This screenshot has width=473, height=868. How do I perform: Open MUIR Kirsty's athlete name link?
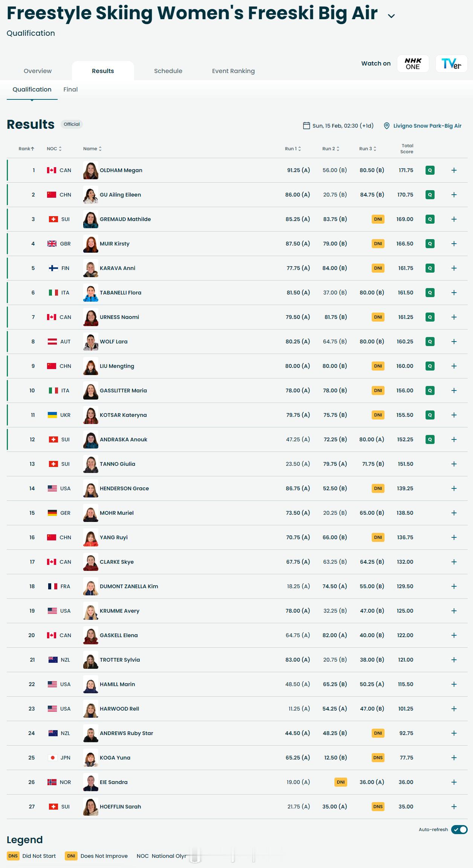point(114,244)
